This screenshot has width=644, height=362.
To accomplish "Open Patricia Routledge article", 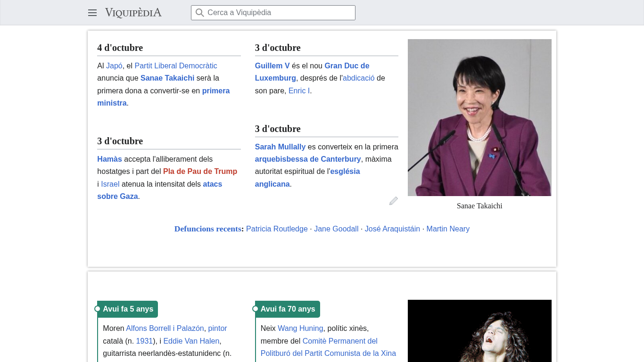I will [277, 229].
